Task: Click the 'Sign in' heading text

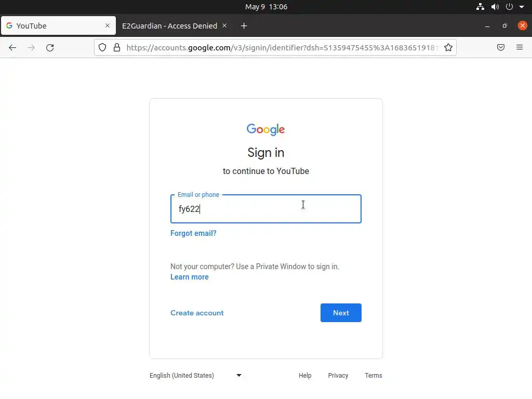Action: 265,153
